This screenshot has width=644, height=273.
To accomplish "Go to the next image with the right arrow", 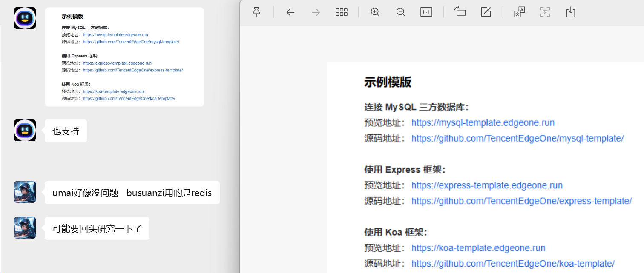I will pyautogui.click(x=316, y=12).
